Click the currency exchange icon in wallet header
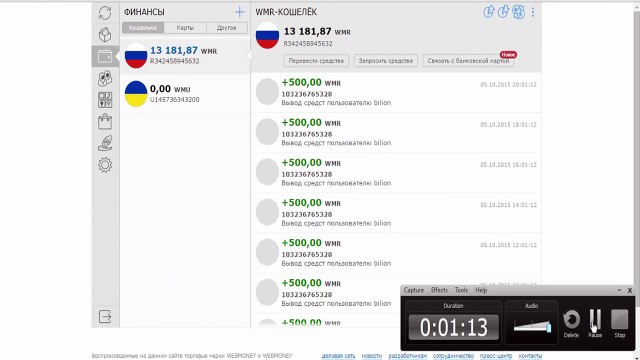 pyautogui.click(x=518, y=12)
